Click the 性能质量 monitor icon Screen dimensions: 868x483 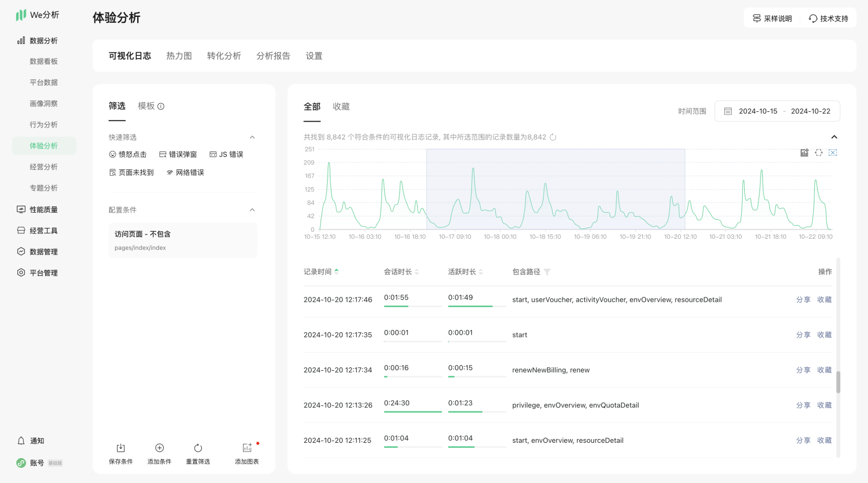[x=21, y=209]
